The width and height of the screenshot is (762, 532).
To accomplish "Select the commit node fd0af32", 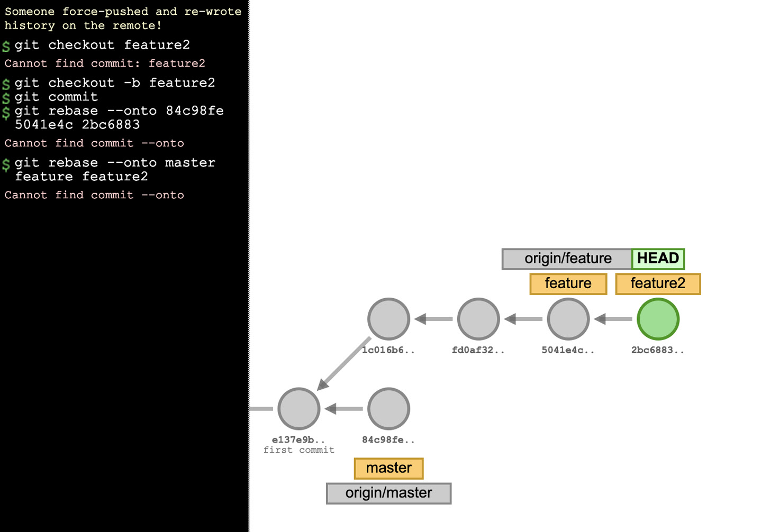I will [478, 319].
